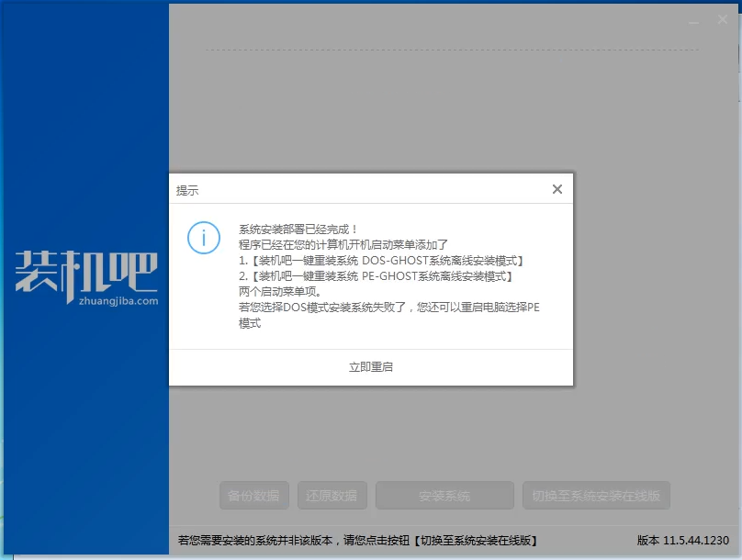Click the 装机吧 logo on blue sidebar
The height and width of the screenshot is (560, 742).
tap(86, 272)
